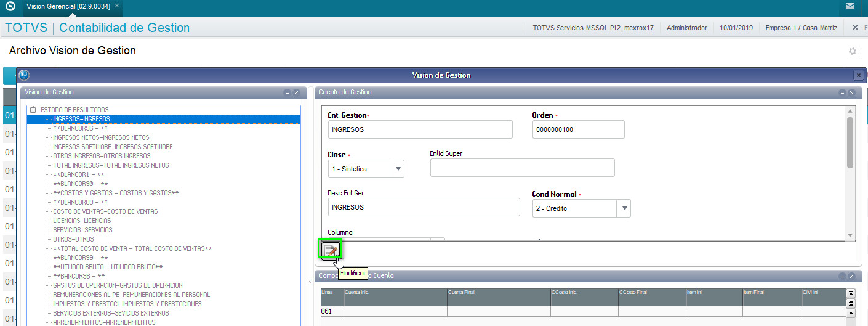
Task: Click the Cuenta de Gestion form vertical scrollbar
Action: pos(851,142)
